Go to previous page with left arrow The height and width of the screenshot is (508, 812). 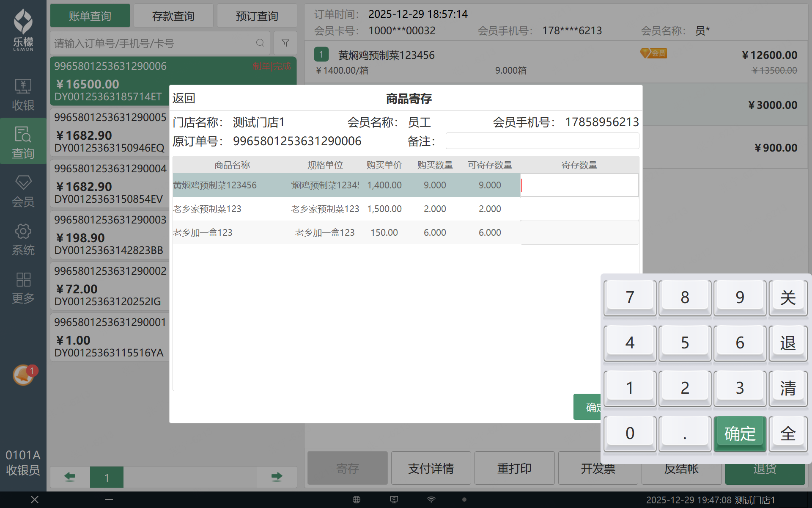(x=70, y=477)
